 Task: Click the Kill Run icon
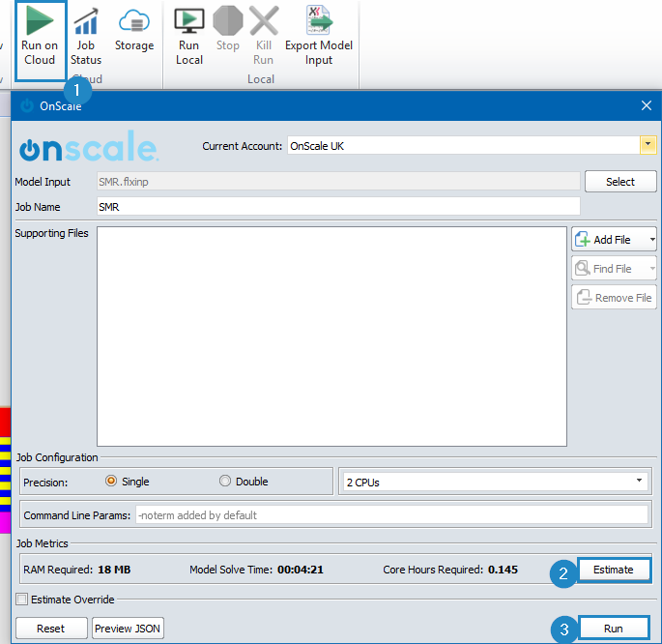click(x=264, y=37)
